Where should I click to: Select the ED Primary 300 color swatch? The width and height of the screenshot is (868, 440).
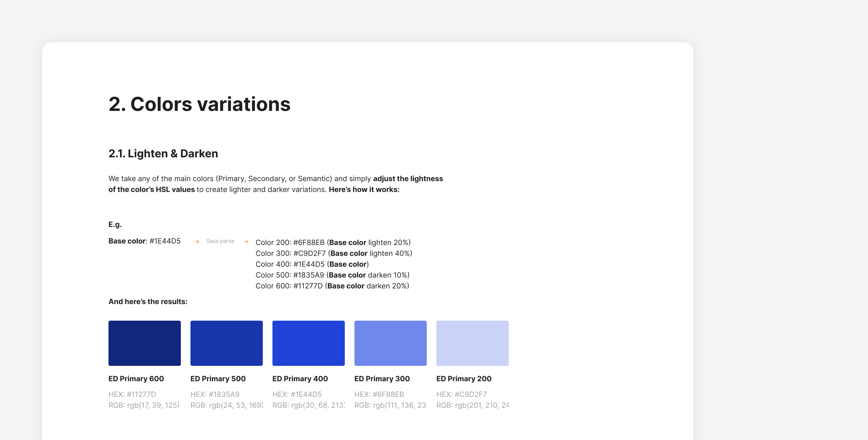391,343
